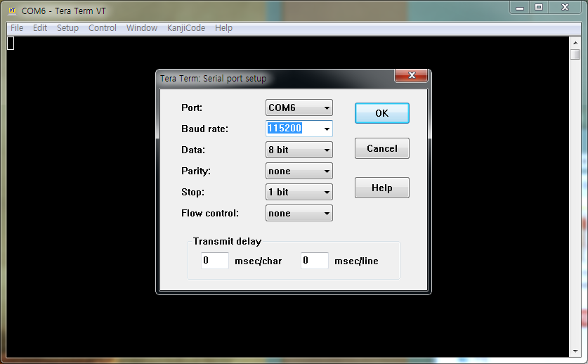The image size is (588, 364).
Task: Click the msec/char transmit delay field
Action: [x=214, y=261]
